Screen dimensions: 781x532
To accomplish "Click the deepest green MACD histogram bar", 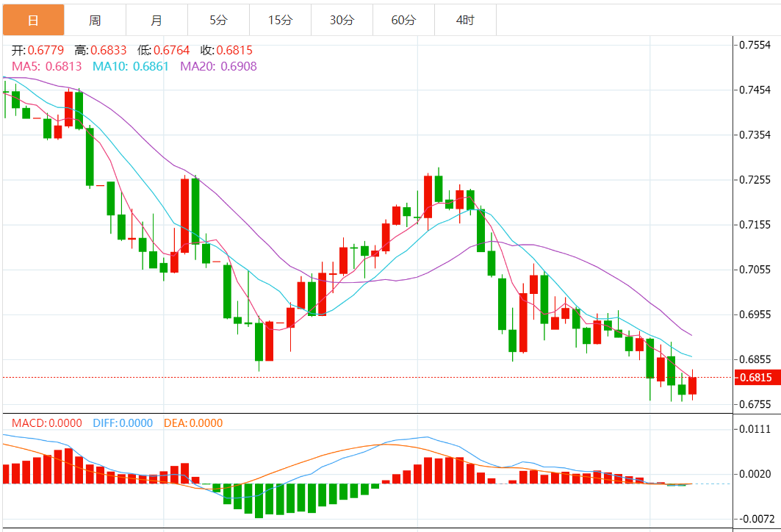I will tap(259, 500).
